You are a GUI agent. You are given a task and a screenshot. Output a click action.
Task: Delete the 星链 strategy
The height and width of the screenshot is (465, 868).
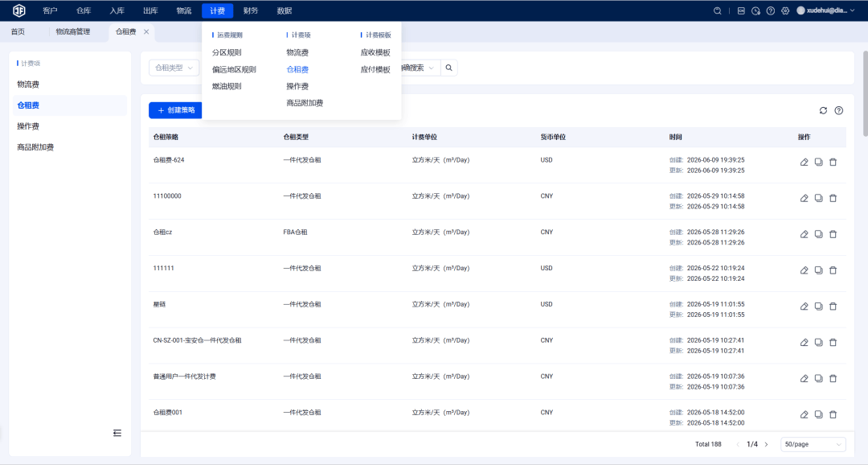(833, 306)
